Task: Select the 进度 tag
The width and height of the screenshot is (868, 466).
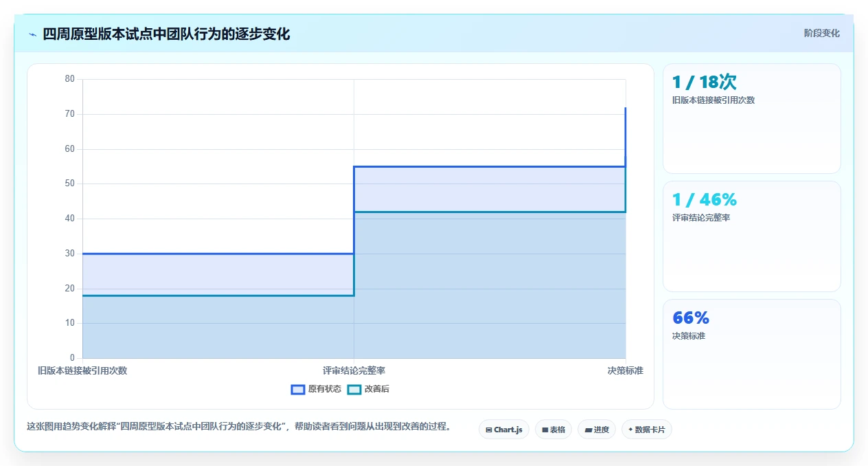Action: [597, 430]
